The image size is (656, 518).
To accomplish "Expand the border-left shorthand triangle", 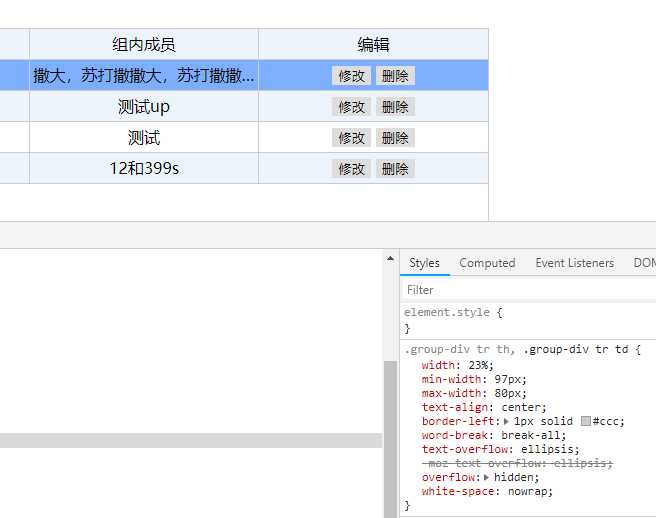I will [506, 421].
